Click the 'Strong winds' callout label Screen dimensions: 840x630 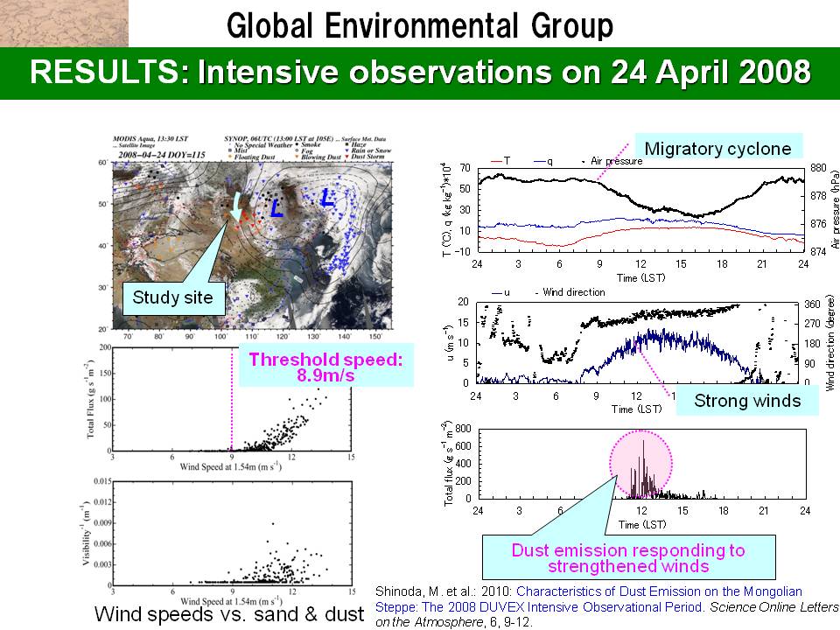(747, 400)
